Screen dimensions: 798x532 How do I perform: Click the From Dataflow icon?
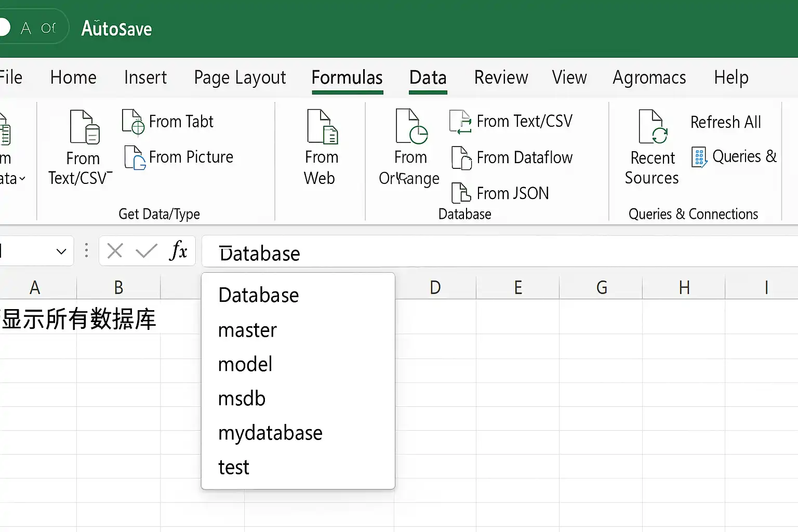[461, 158]
